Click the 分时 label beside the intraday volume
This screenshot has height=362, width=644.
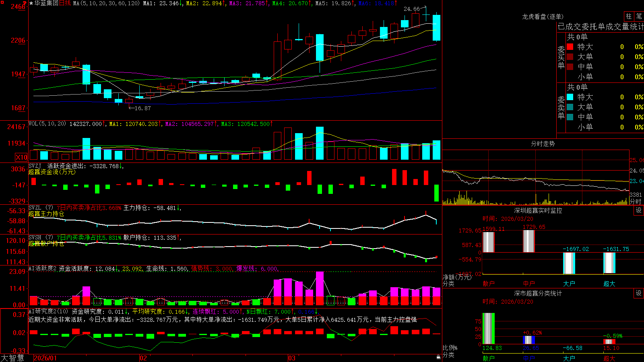[636, 202]
